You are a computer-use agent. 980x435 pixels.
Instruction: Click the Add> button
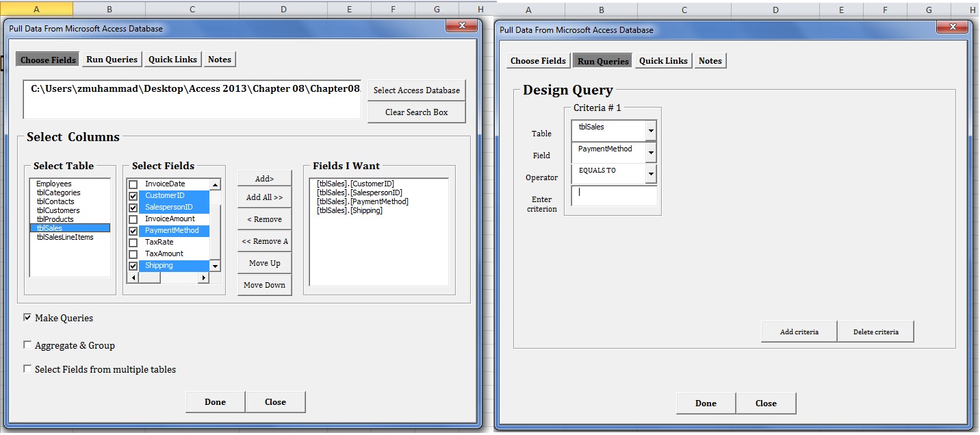click(x=265, y=178)
